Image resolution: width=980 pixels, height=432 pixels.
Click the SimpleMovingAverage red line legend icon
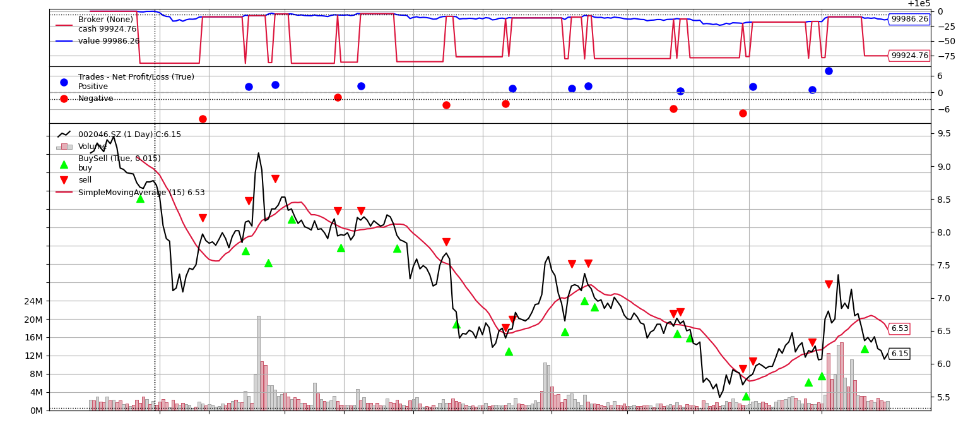(x=64, y=193)
